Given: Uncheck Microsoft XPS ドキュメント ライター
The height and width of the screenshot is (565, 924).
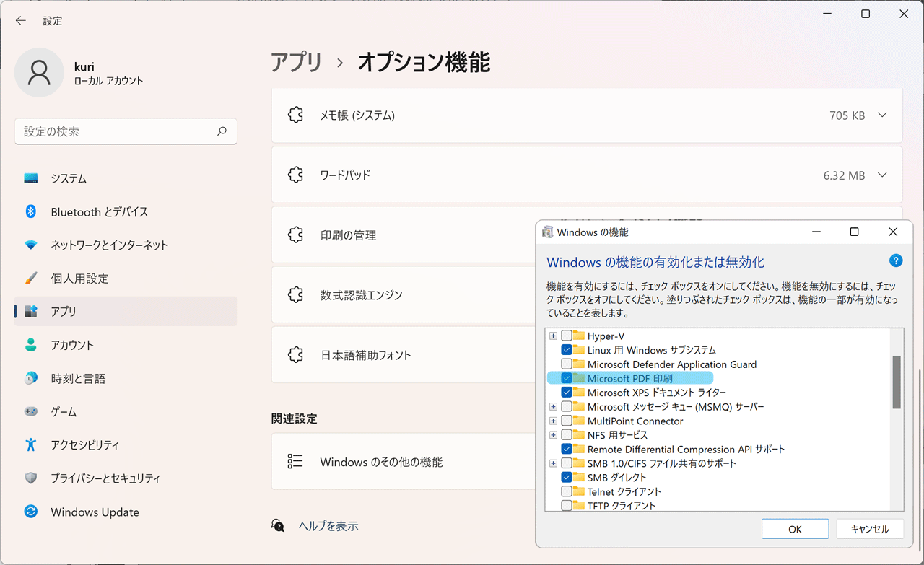Looking at the screenshot, I should [x=567, y=393].
